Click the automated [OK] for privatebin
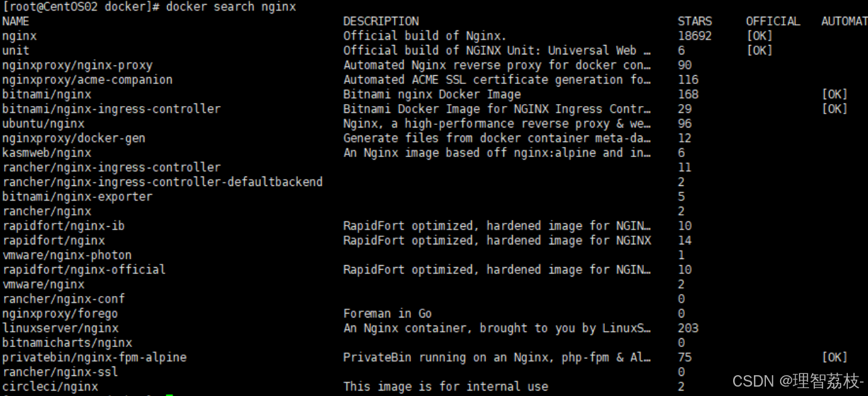 834,357
